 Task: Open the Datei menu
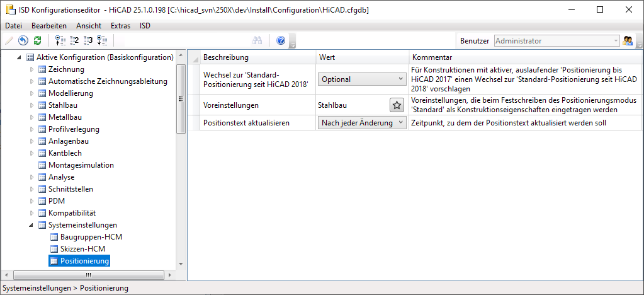(x=14, y=25)
